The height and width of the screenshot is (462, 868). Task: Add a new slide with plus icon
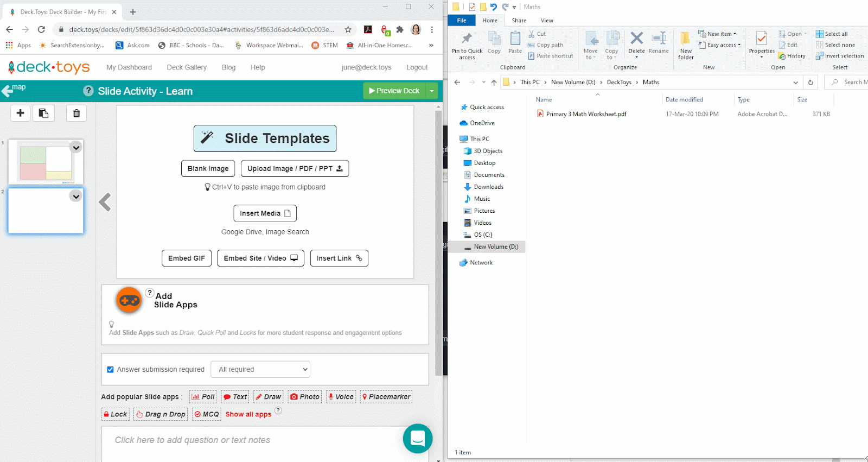21,113
